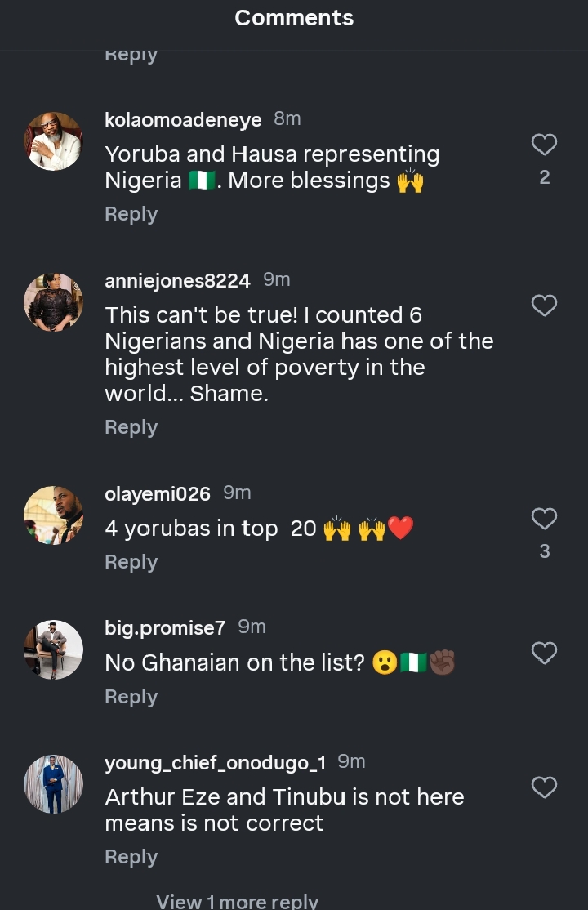This screenshot has height=910, width=588.
Task: Open kolaomoadeneye's profile picture
Action: pos(54,141)
